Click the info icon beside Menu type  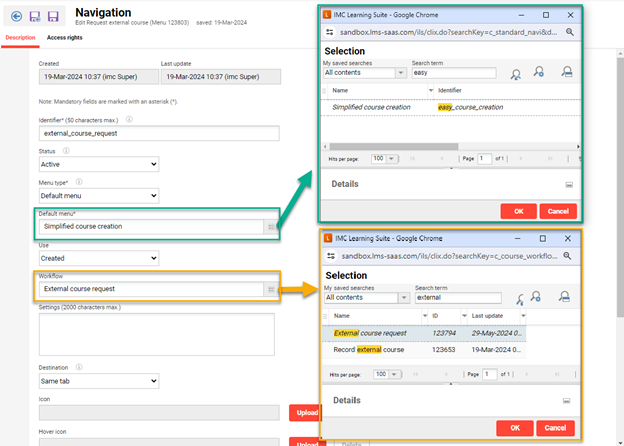tap(78, 182)
